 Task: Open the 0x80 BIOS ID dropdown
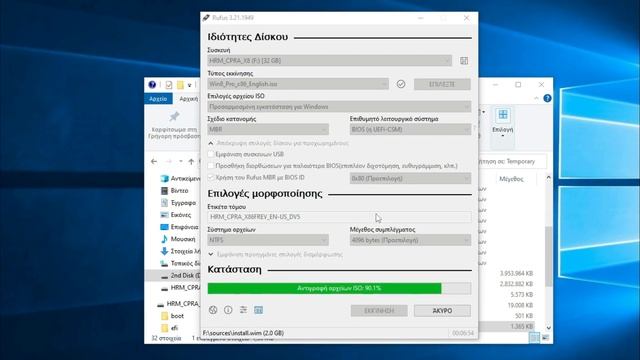(x=410, y=179)
